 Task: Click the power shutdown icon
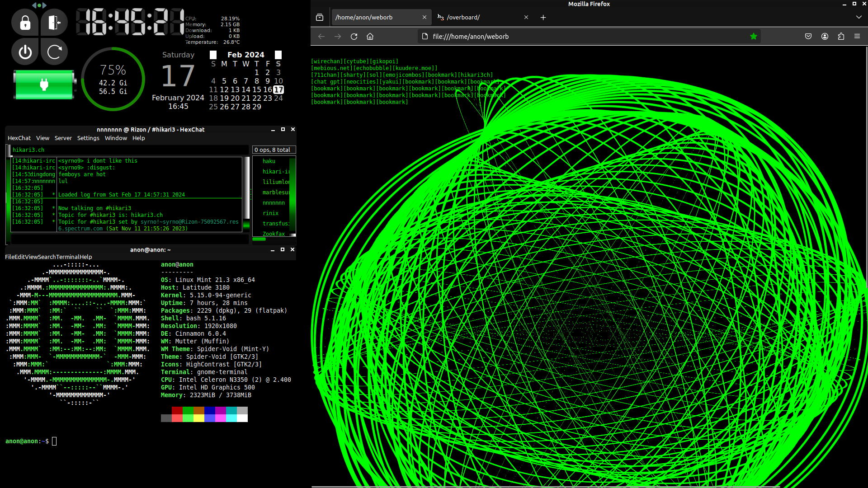point(25,52)
